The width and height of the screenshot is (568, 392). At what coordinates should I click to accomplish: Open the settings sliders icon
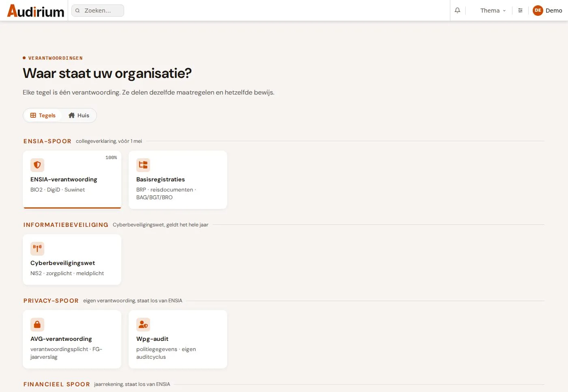(520, 11)
